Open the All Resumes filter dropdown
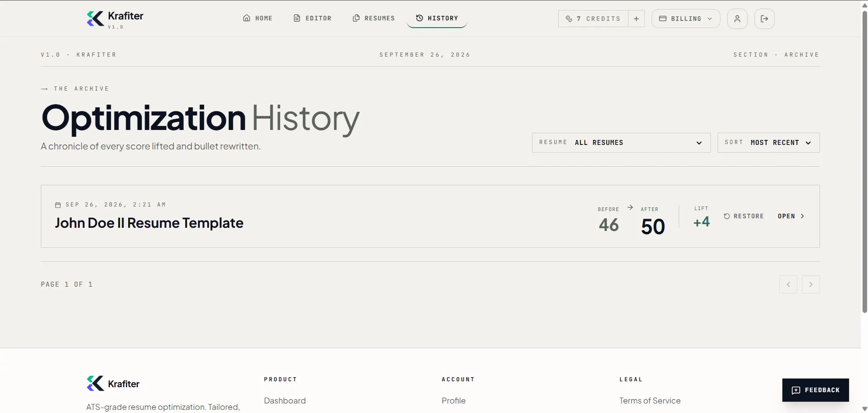868x413 pixels. pos(621,143)
